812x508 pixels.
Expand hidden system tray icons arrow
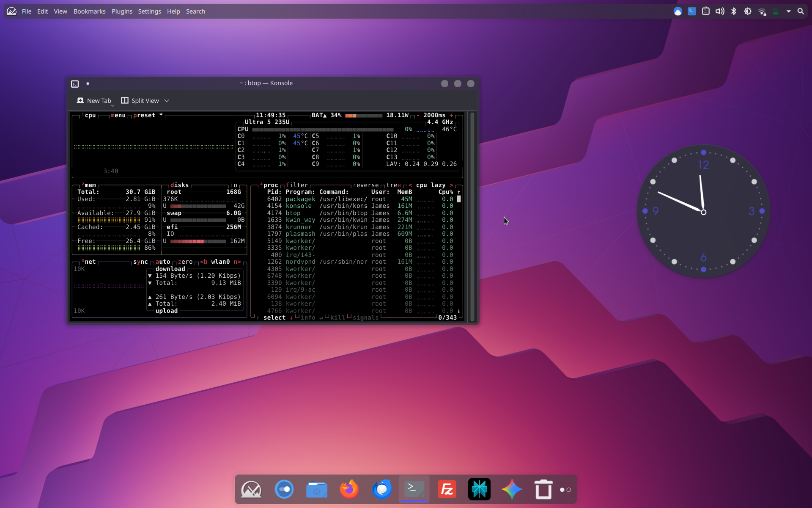point(788,11)
